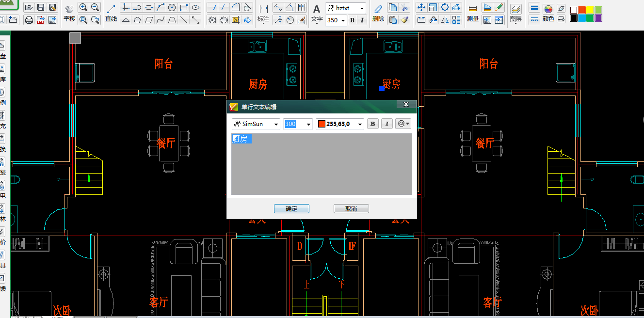Screen dimensions: 644x318
Task: Open the @ special symbol dropdown
Action: click(403, 124)
